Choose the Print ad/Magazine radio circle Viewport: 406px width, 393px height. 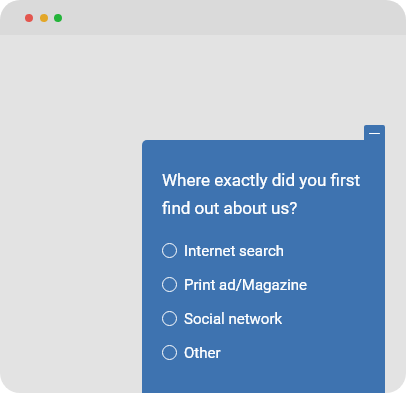[169, 285]
